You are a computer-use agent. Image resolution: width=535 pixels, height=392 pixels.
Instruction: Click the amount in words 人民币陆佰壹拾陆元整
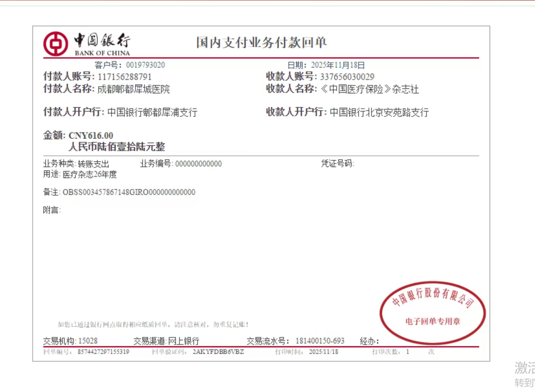tap(116, 147)
